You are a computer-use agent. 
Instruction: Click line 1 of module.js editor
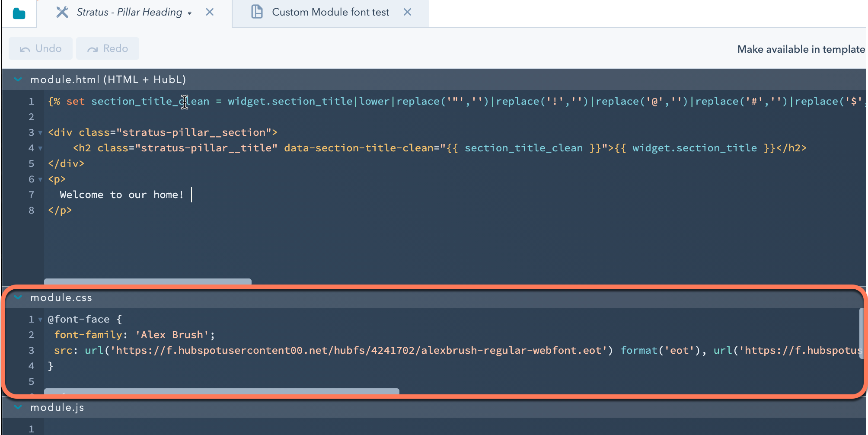[454, 429]
